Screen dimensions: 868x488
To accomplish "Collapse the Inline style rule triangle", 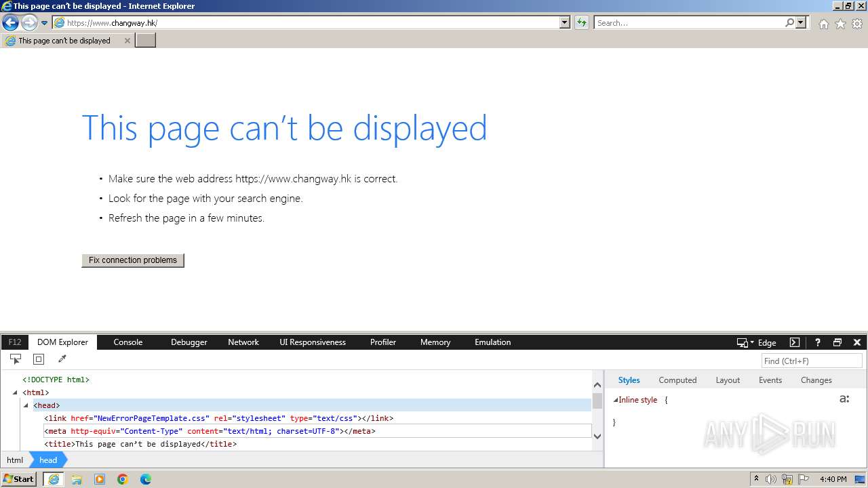I will (x=616, y=400).
